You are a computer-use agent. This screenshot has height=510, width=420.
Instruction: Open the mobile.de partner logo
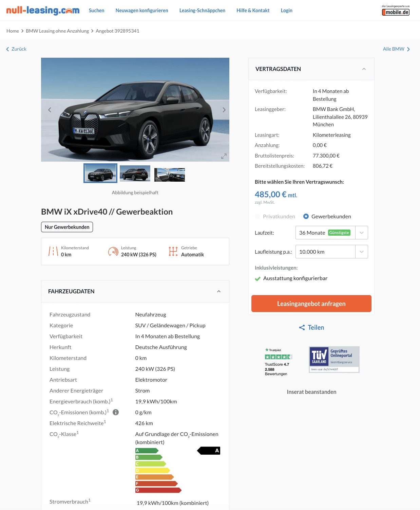396,10
